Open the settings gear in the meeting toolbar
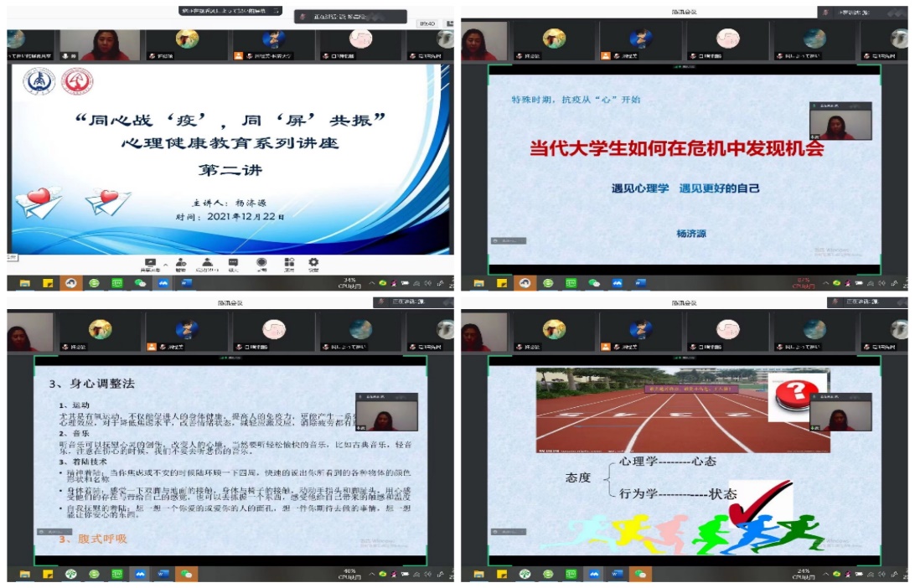Screen dimensions: 915x588 (314, 263)
